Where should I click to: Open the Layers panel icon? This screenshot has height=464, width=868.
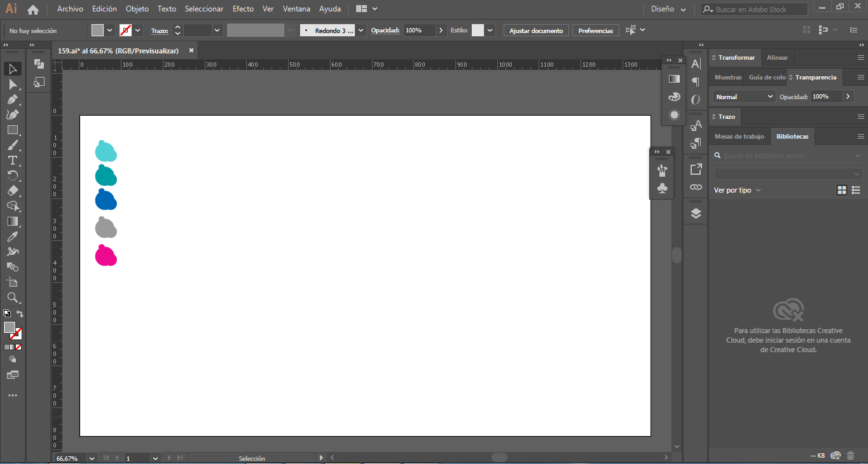(x=696, y=214)
